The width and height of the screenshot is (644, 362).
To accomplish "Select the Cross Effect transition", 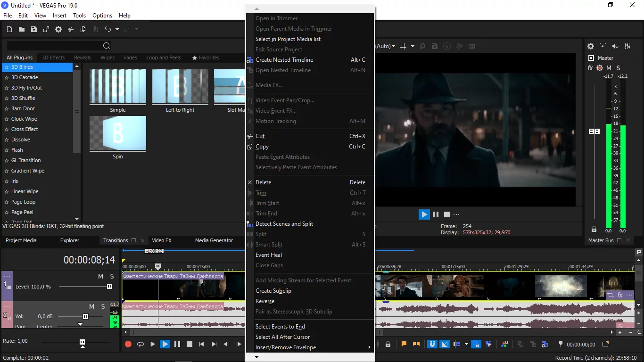I will (25, 129).
